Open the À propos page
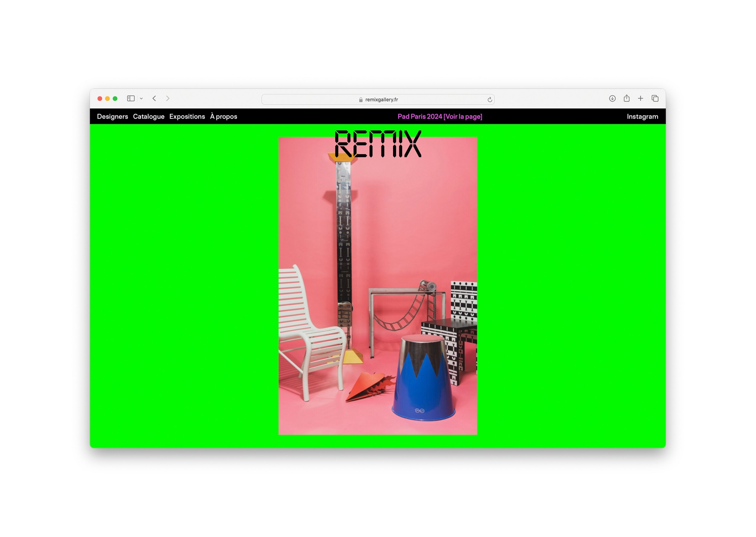The width and height of the screenshot is (756, 537). [x=224, y=116]
